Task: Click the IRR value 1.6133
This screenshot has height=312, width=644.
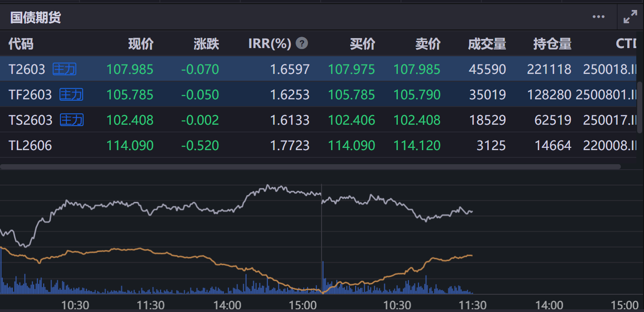Action: click(x=290, y=120)
